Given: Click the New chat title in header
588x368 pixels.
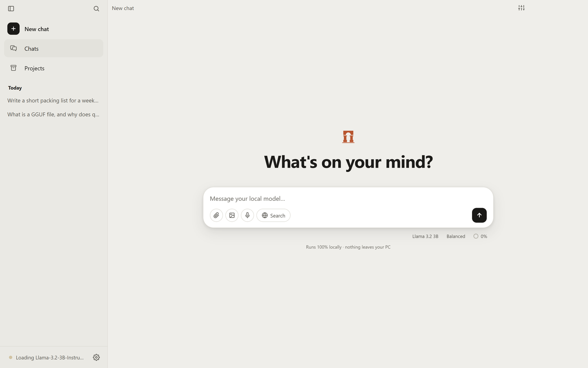Looking at the screenshot, I should coord(123,8).
